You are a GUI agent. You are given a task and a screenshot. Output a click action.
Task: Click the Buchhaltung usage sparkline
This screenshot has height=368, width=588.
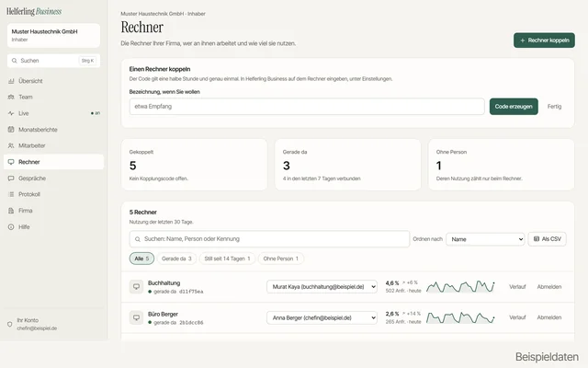[x=460, y=286]
